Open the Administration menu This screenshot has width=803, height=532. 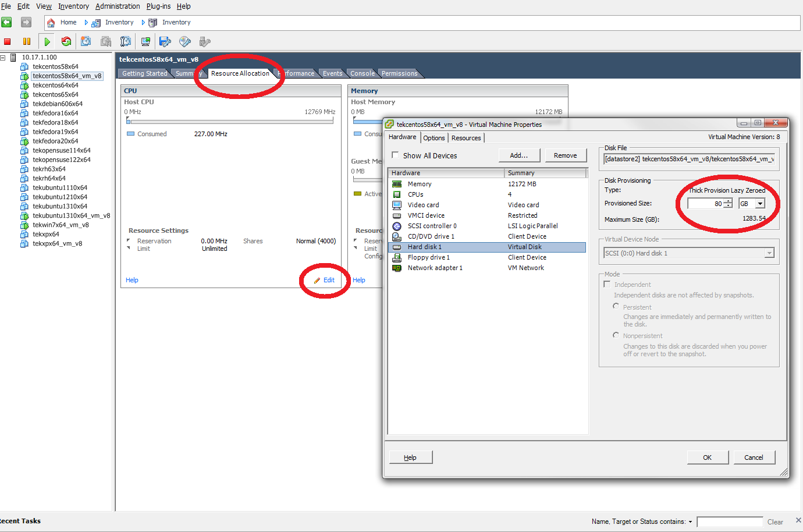point(118,6)
